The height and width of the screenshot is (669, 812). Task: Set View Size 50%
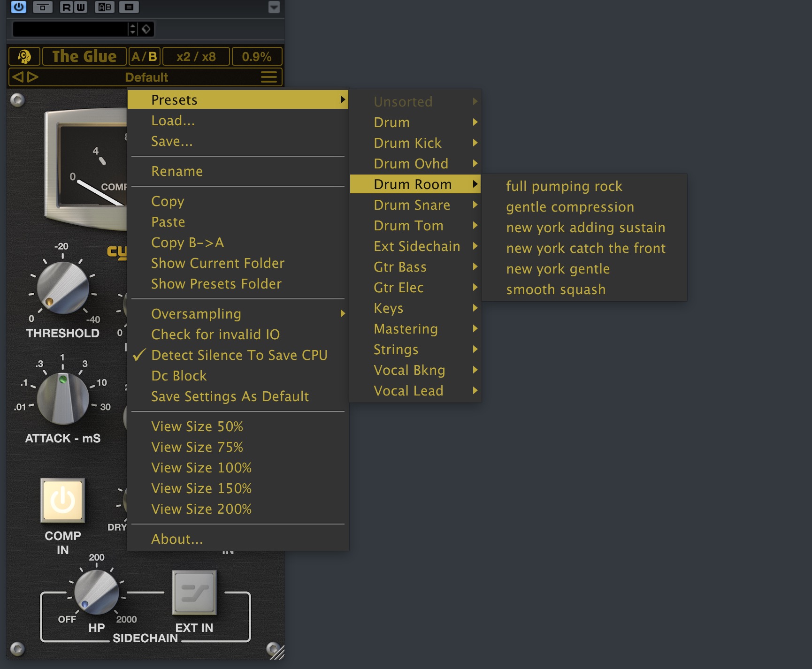pos(238,426)
